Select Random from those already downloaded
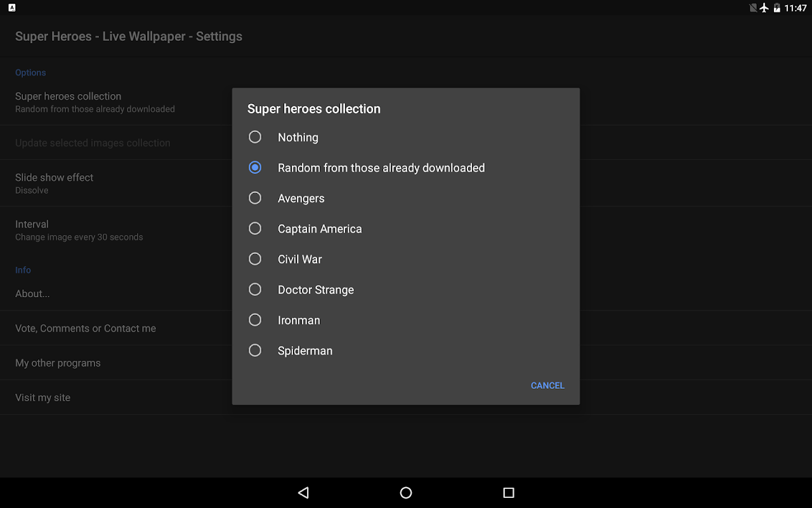812x508 pixels. (255, 168)
